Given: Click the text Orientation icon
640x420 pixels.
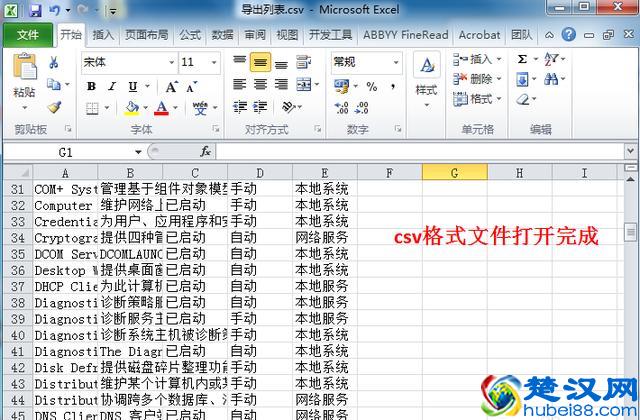Looking at the screenshot, I should pyautogui.click(x=289, y=107).
